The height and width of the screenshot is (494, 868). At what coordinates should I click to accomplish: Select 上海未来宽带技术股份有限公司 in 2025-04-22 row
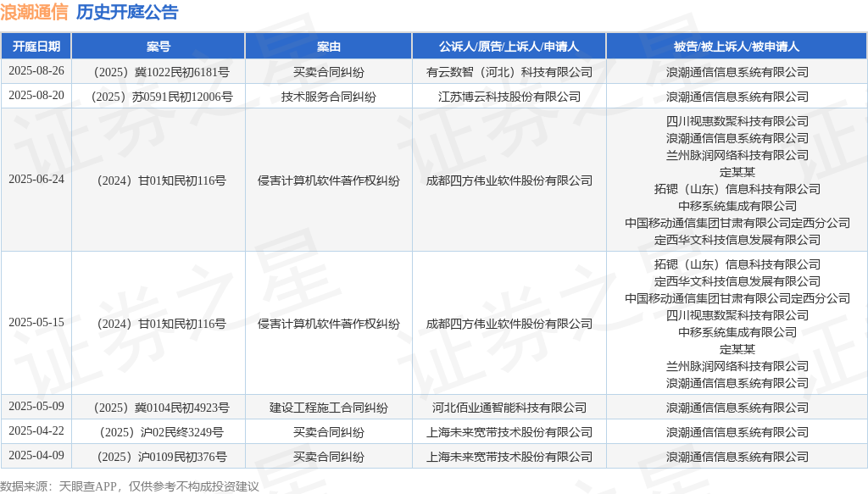click(509, 432)
